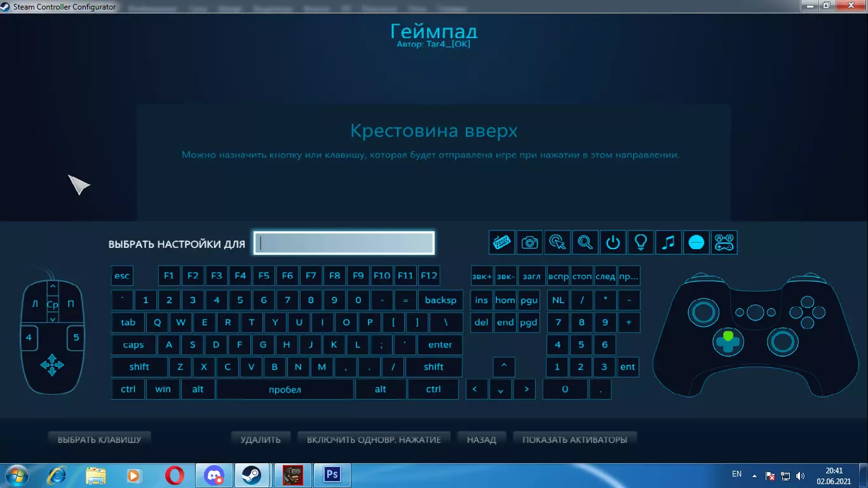Open Steam from the taskbar
The image size is (868, 488).
[x=252, y=475]
